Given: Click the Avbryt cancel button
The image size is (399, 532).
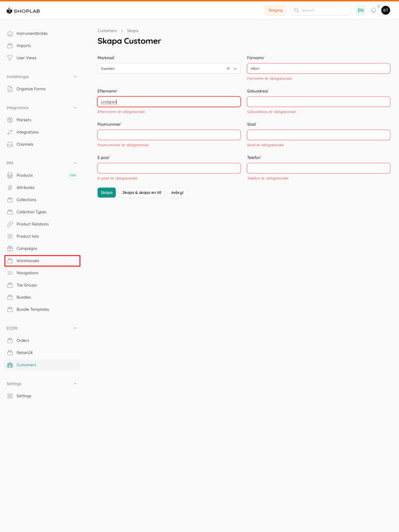Looking at the screenshot, I should coord(177,192).
